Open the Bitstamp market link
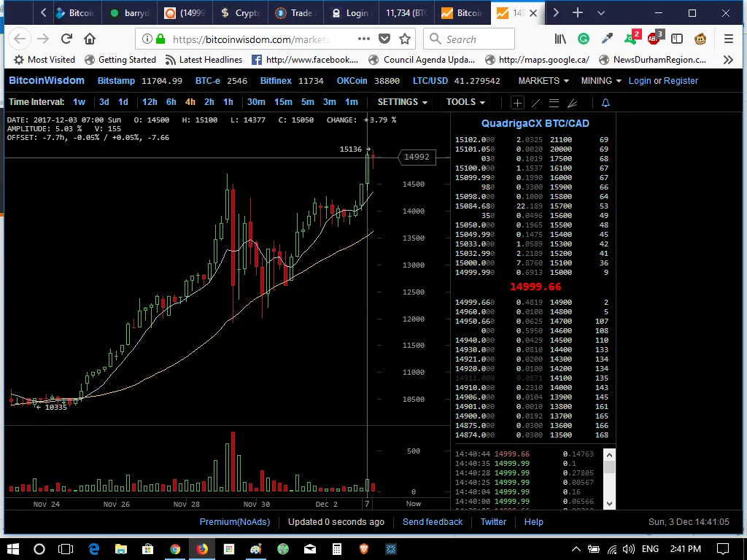Screen dimensions: 747x560 click(116, 81)
